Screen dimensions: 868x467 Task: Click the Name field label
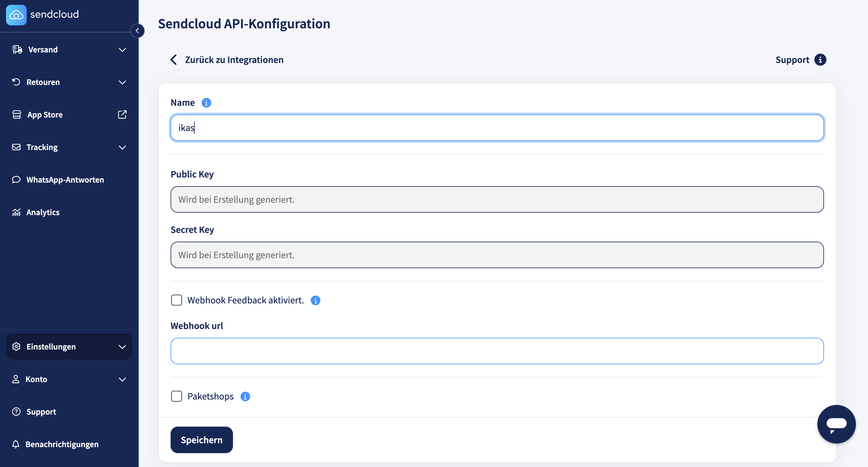point(183,102)
